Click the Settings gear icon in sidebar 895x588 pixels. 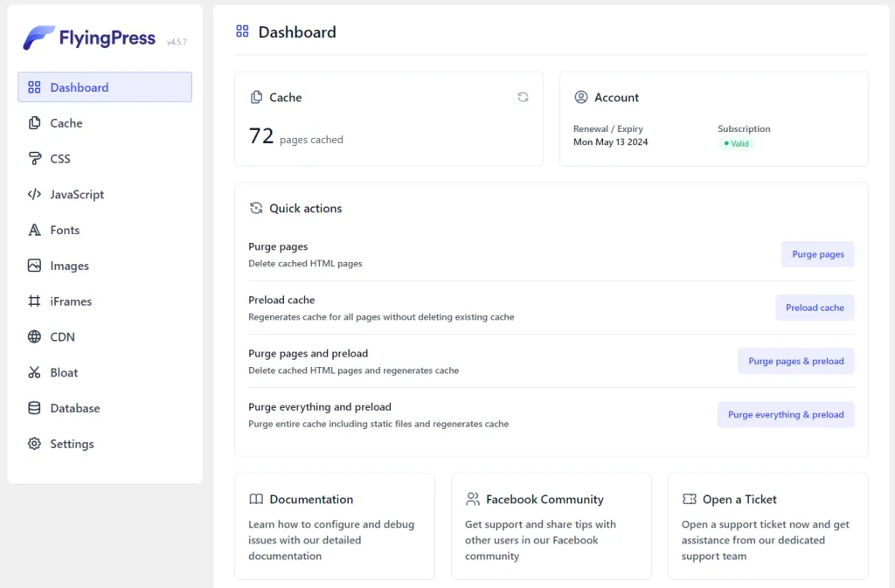[34, 444]
